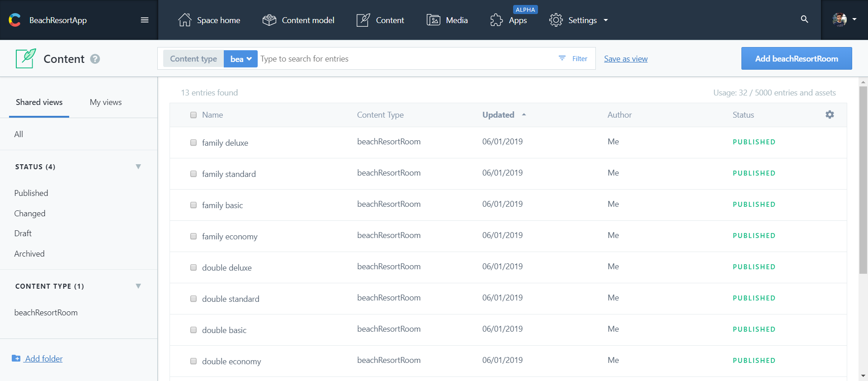
Task: Select beachResortRoom content type view
Action: tap(46, 313)
